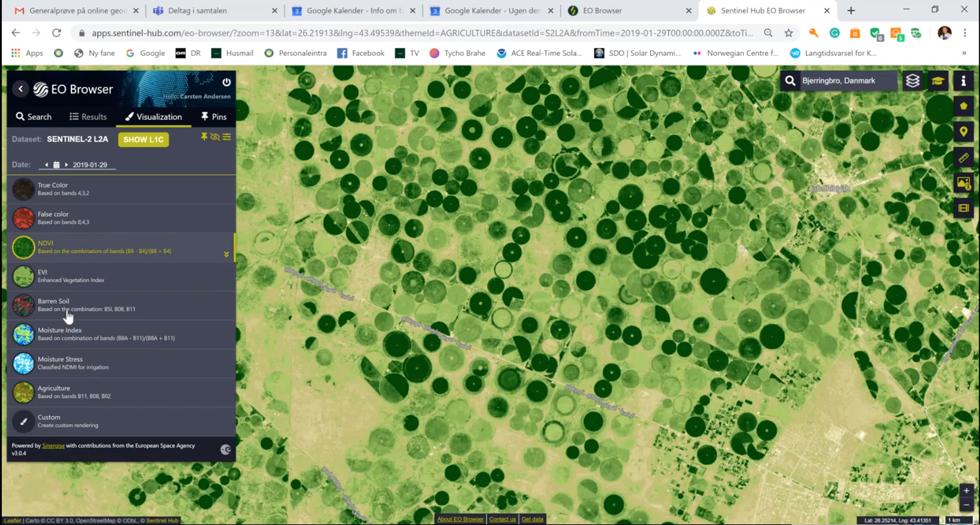
Task: Select the draw area of interest tool
Action: tap(964, 106)
